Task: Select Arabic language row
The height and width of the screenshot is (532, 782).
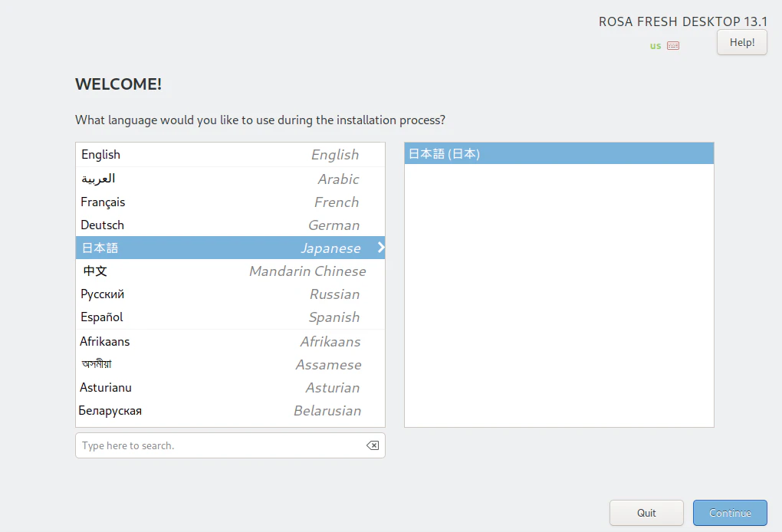Action: (x=230, y=179)
